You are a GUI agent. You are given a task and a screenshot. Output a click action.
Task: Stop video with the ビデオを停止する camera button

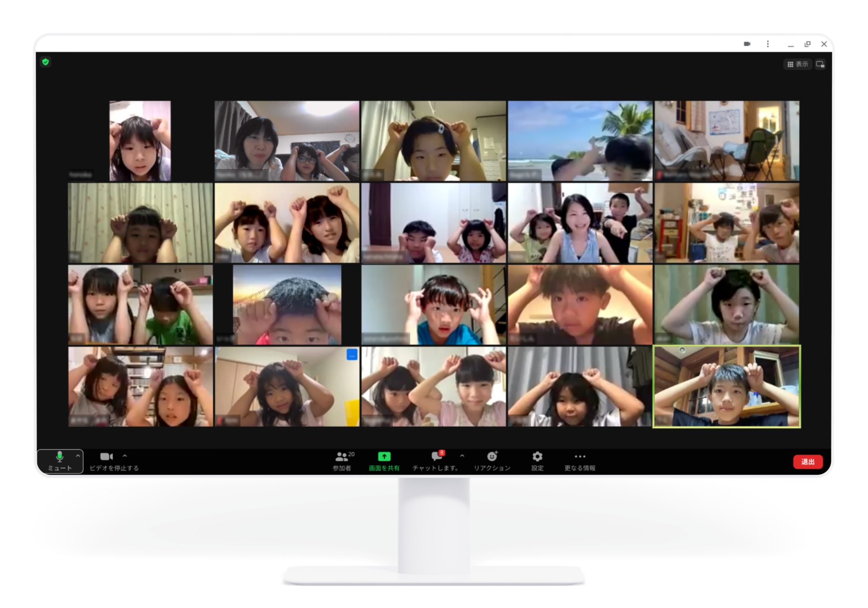pos(107,457)
